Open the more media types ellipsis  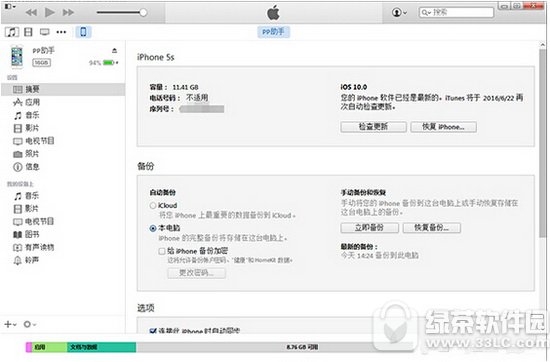pyautogui.click(x=61, y=32)
